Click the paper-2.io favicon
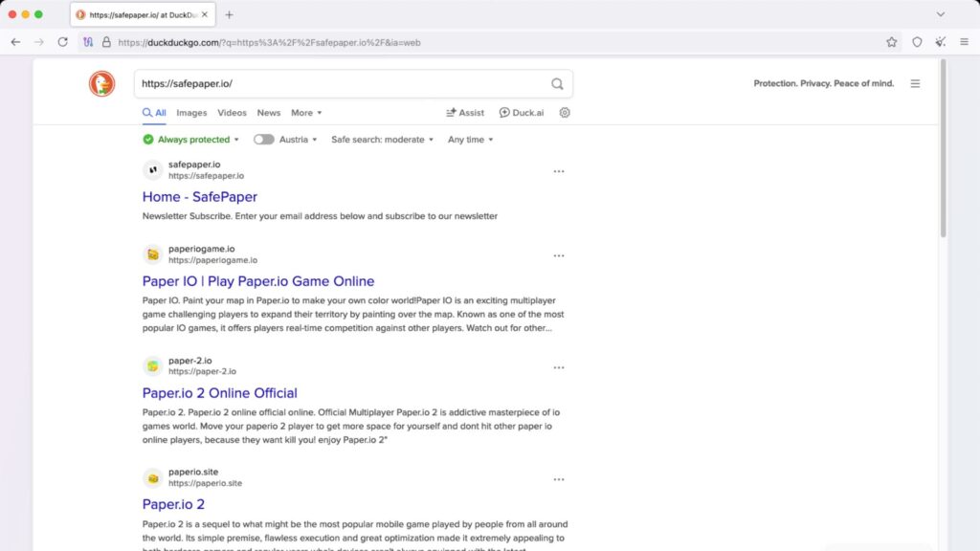Viewport: 980px width, 551px height. (x=152, y=366)
